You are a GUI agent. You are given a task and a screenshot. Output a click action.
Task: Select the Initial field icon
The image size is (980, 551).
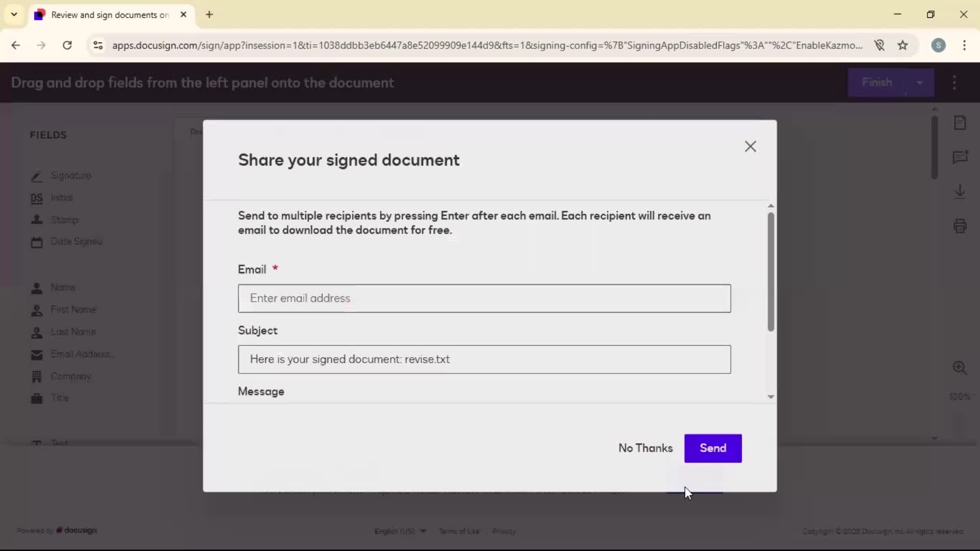(x=37, y=198)
